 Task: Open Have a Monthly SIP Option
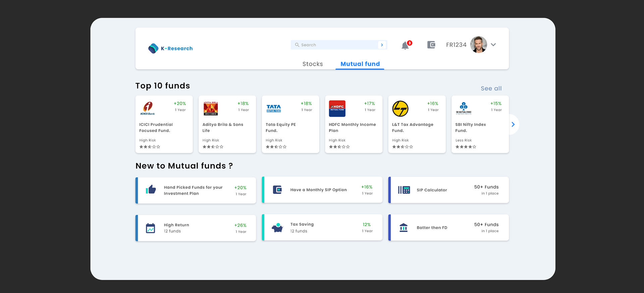coord(319,190)
